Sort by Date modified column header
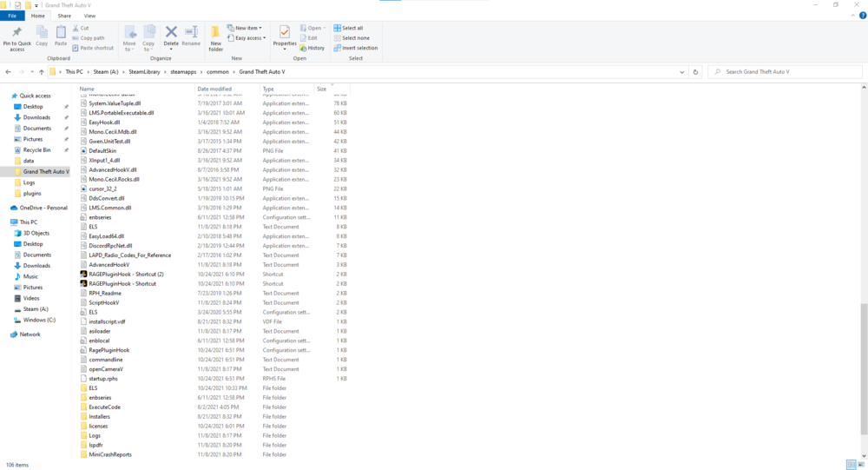The image size is (868, 470). pyautogui.click(x=214, y=89)
